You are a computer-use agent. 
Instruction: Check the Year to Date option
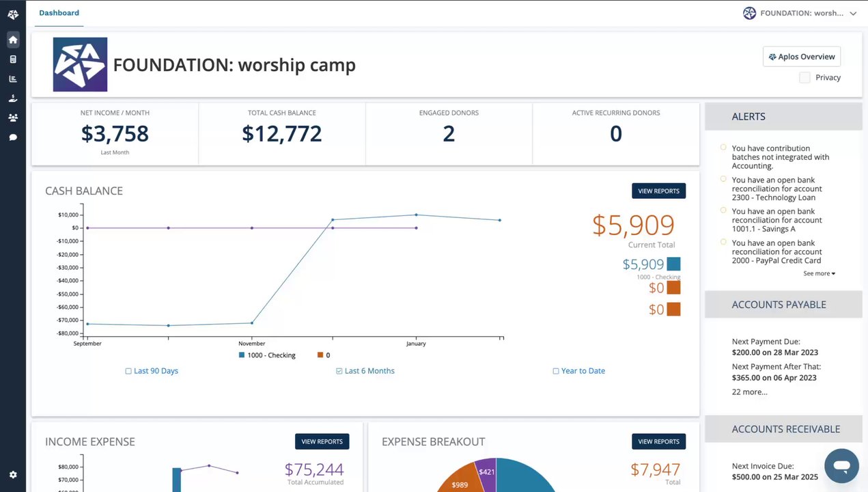pos(556,371)
